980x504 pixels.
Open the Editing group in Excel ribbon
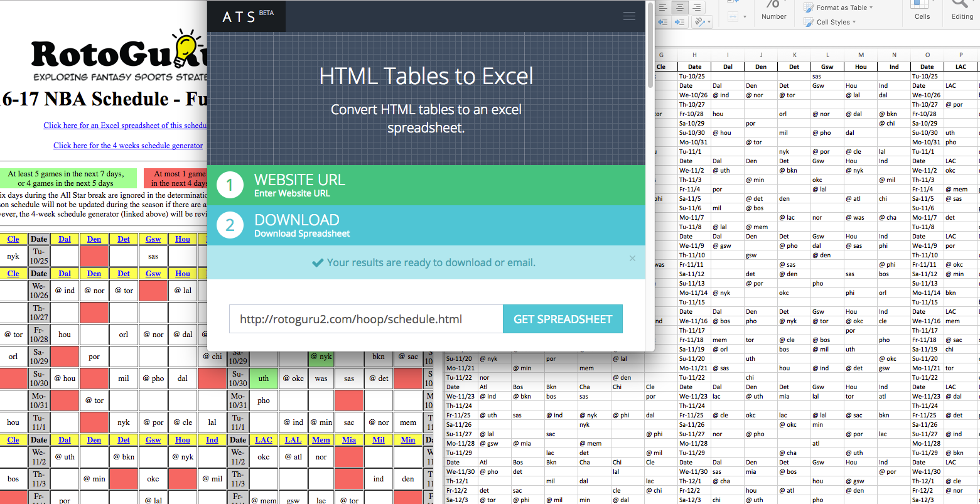point(962,11)
